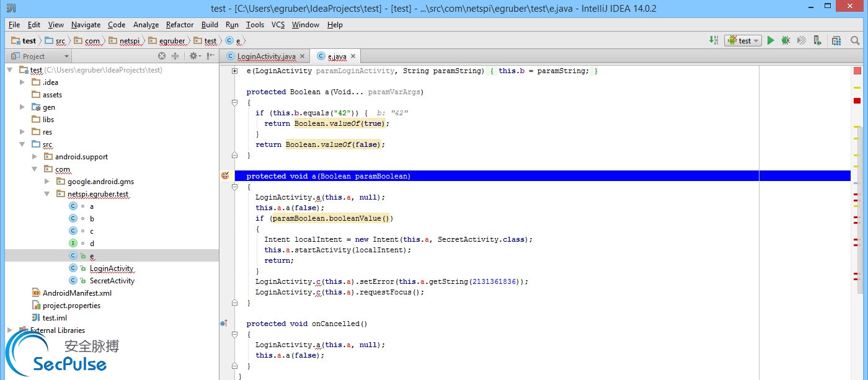Open the Edit menu

pyautogui.click(x=34, y=25)
